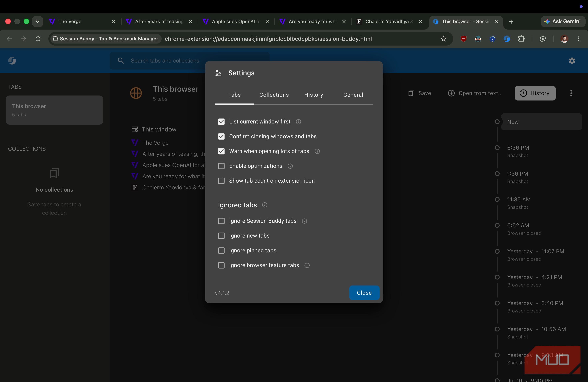Check Ignore pinned tabs
This screenshot has height=382, width=588.
pos(221,251)
